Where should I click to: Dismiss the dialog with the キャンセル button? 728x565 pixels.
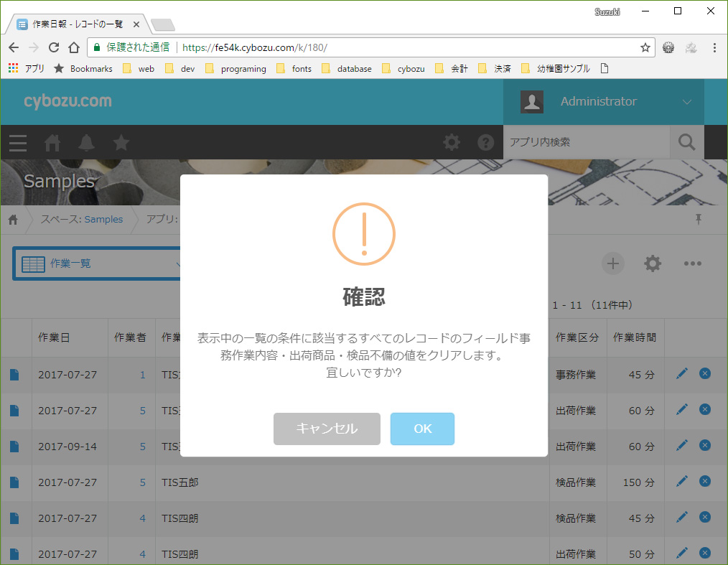pos(327,429)
